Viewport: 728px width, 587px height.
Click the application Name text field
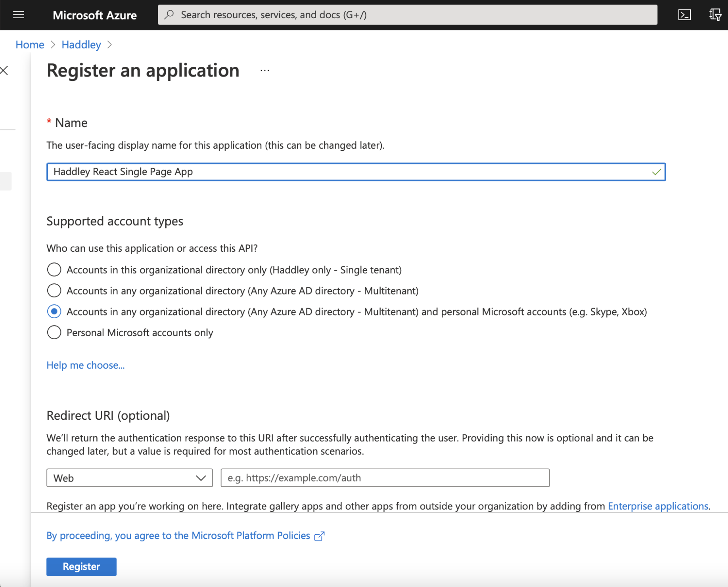pyautogui.click(x=349, y=172)
